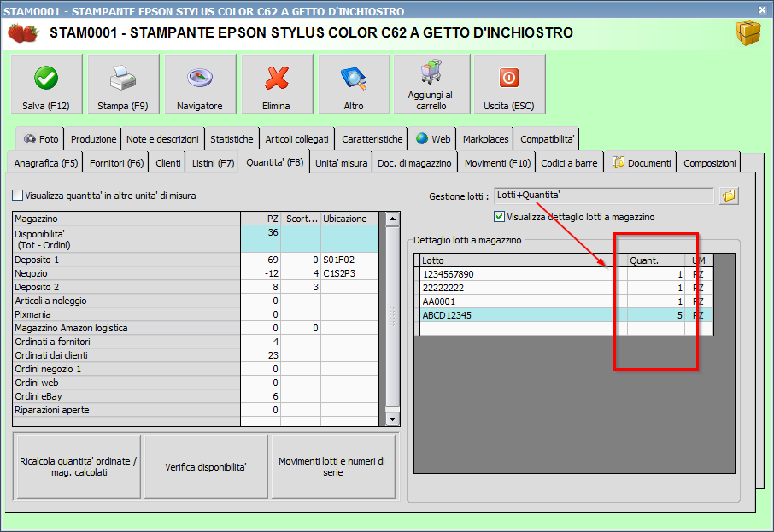
Task: Open the Note e descrizioni tab
Action: tap(162, 139)
